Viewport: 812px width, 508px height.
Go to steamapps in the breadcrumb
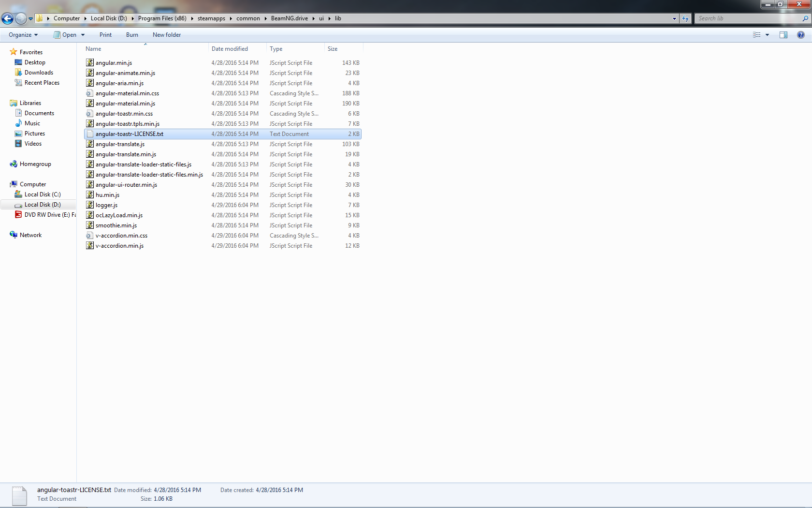pos(211,18)
